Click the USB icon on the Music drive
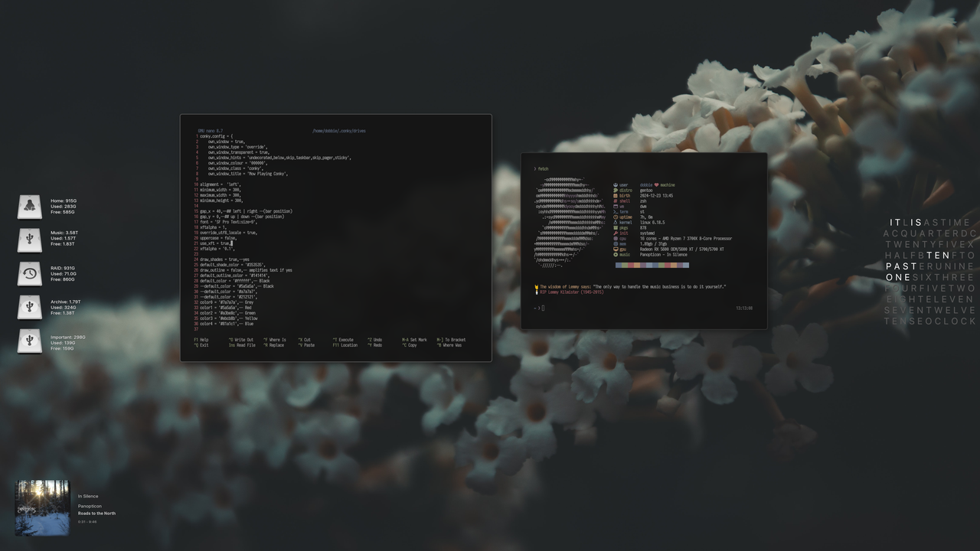Screen dimensions: 980x551 pyautogui.click(x=30, y=239)
